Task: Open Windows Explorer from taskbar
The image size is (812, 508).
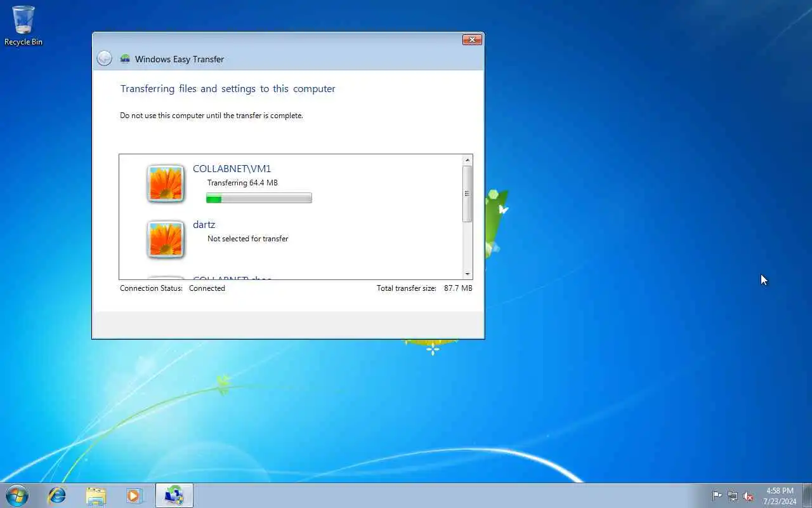Action: [x=96, y=495]
